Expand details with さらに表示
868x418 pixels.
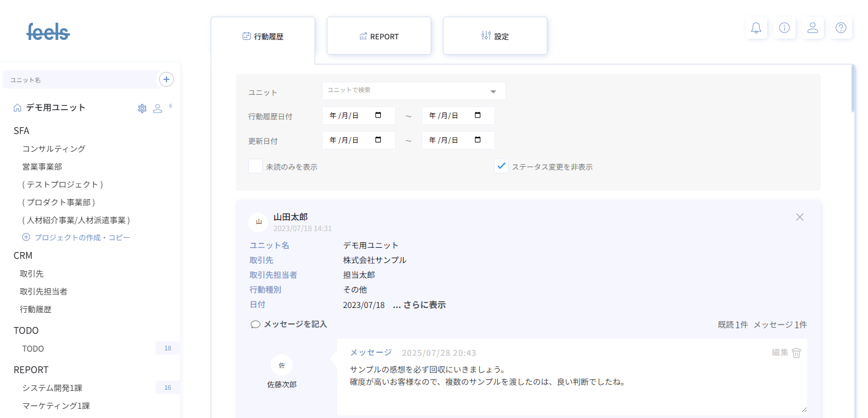pyautogui.click(x=420, y=305)
